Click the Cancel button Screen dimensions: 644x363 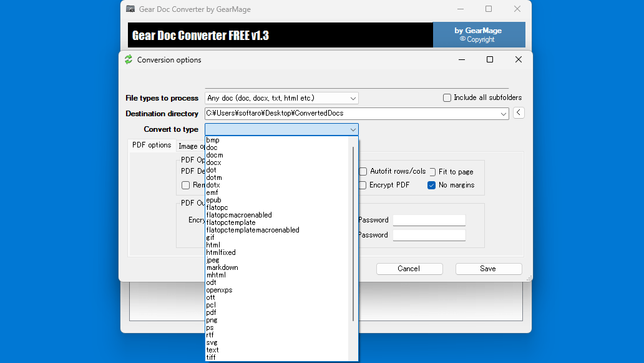[x=409, y=269]
